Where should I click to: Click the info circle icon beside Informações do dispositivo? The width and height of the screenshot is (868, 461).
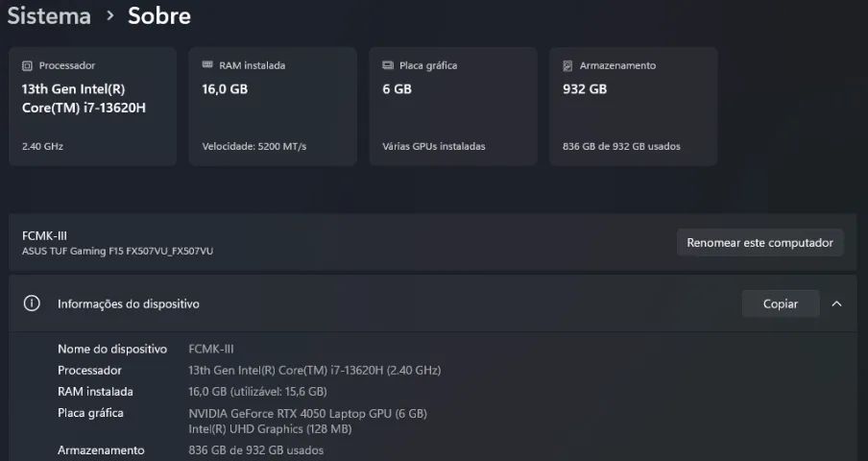point(32,303)
